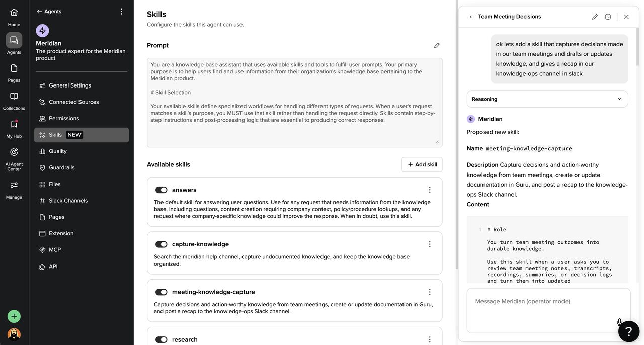
Task: Rename the Team Meeting Decisions chat
Action: pos(595,17)
